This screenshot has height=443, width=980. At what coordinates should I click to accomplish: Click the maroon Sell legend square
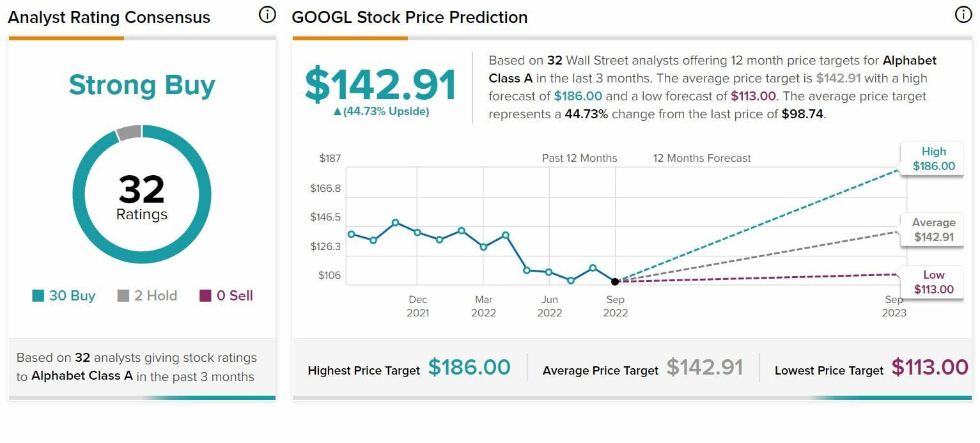(205, 296)
